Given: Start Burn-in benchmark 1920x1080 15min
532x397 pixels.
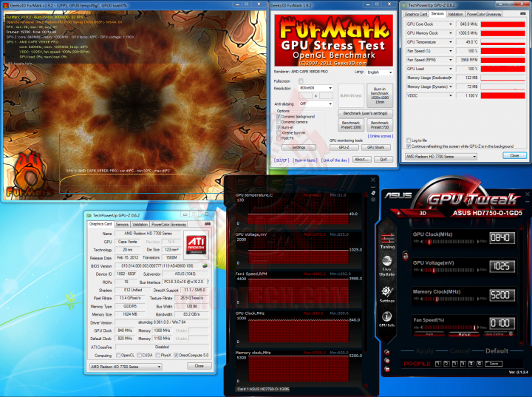Looking at the screenshot, I should tap(380, 95).
